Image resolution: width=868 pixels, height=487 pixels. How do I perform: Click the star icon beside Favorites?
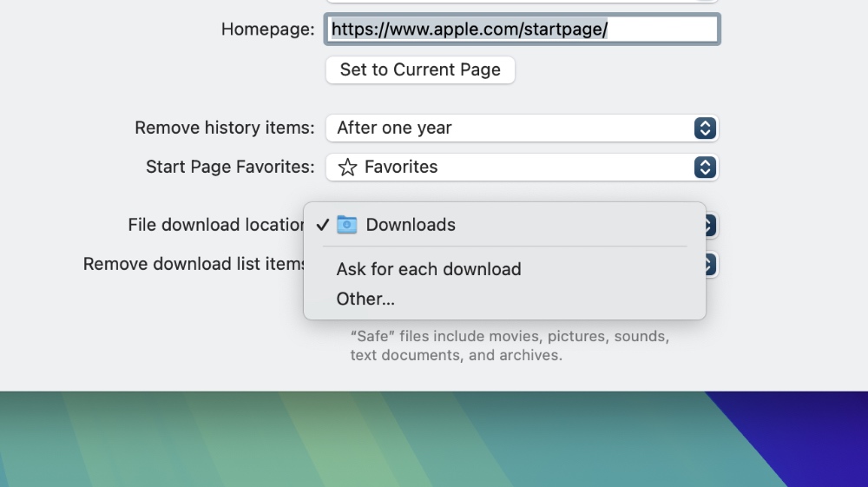coord(347,168)
